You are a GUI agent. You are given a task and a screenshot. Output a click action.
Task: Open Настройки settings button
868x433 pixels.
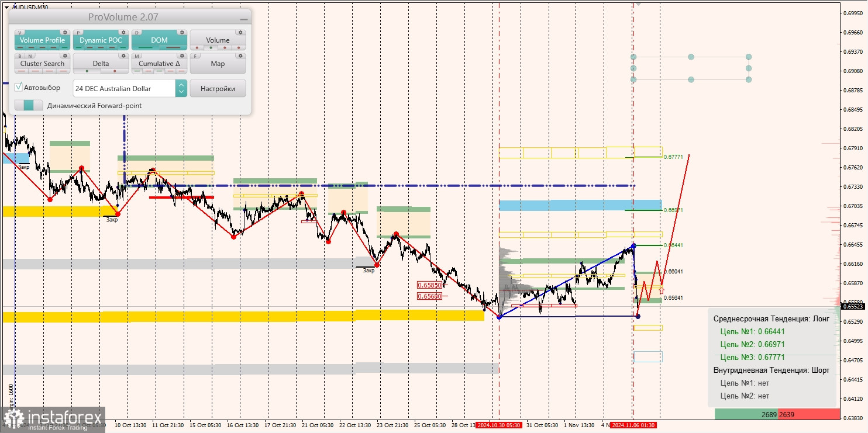(218, 88)
